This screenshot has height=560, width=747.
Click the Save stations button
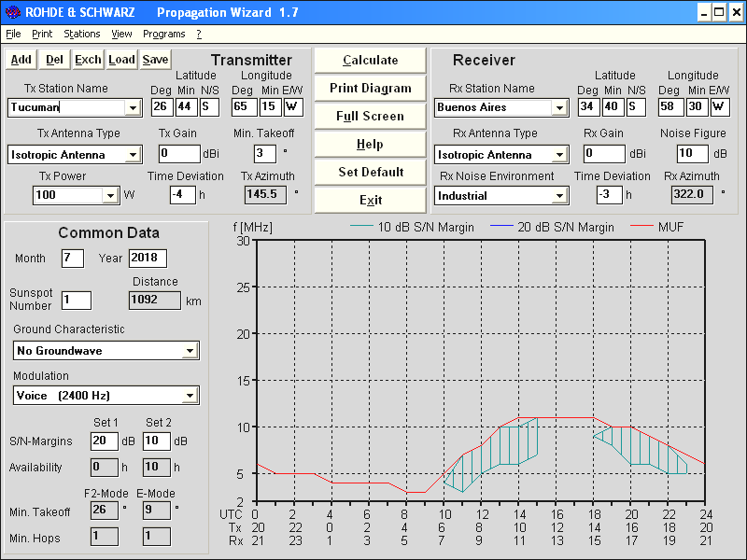[155, 60]
